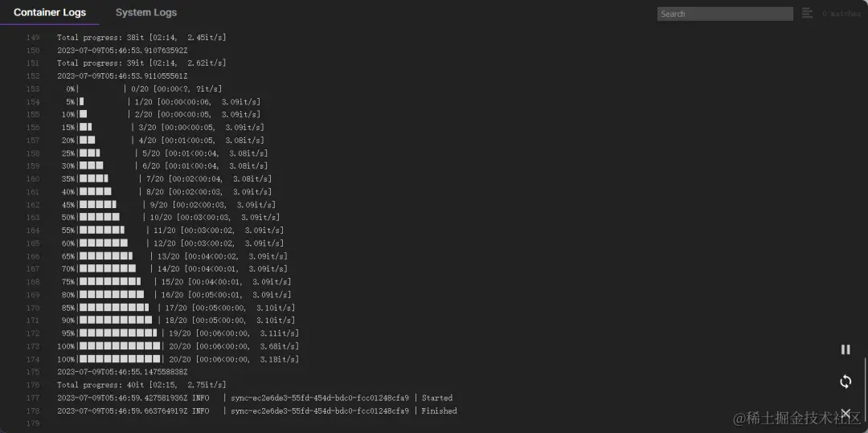This screenshot has height=433, width=868.
Task: Click the 50% progress bar line
Action: [x=170, y=218]
